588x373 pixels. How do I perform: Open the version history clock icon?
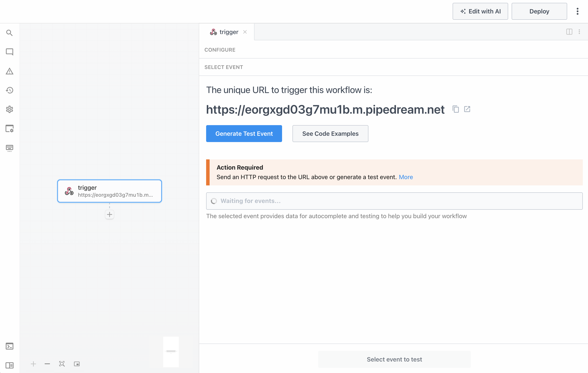[9, 90]
